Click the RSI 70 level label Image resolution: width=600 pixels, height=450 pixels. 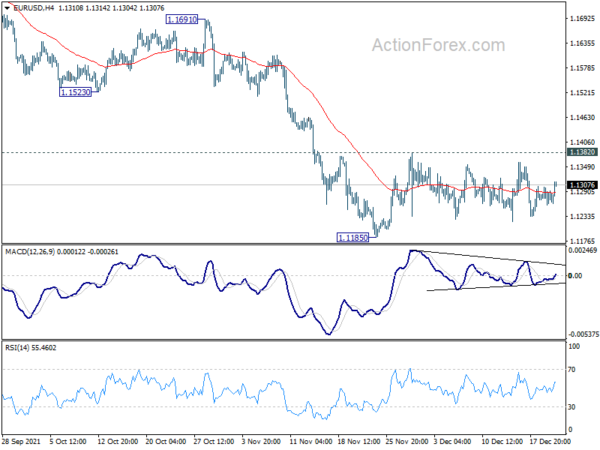[572, 370]
